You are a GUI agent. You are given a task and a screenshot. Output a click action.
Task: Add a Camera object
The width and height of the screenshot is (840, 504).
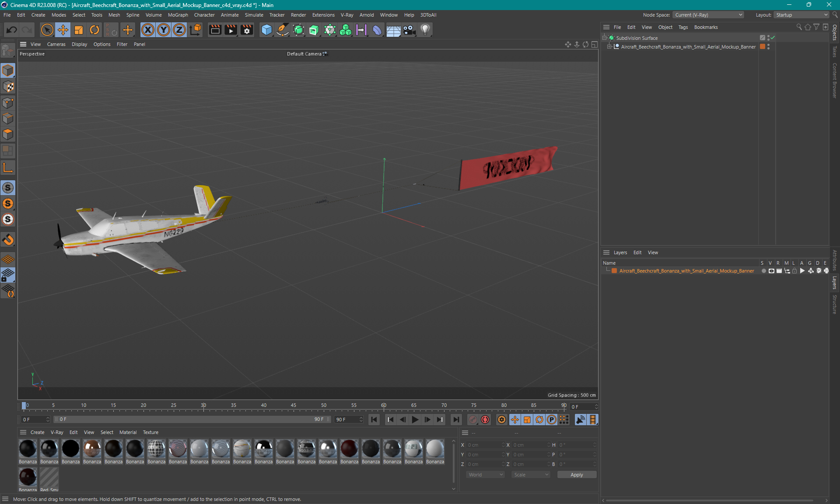tap(409, 30)
